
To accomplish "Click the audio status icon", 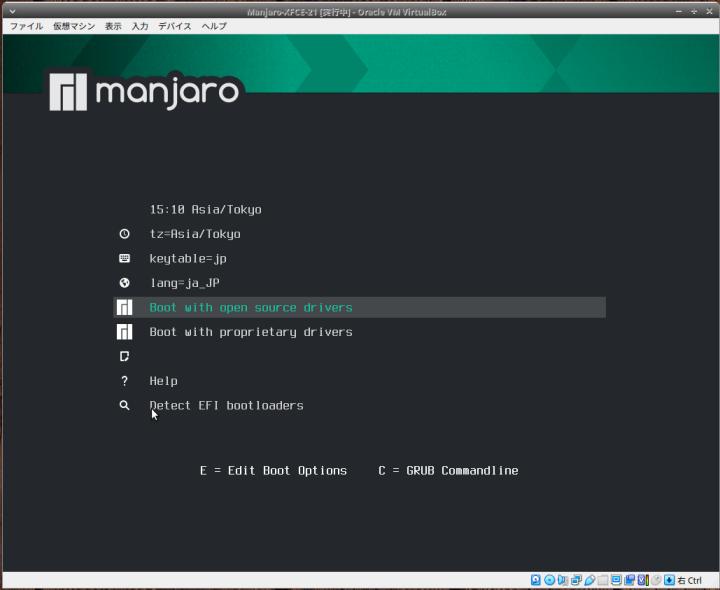I will click(562, 580).
